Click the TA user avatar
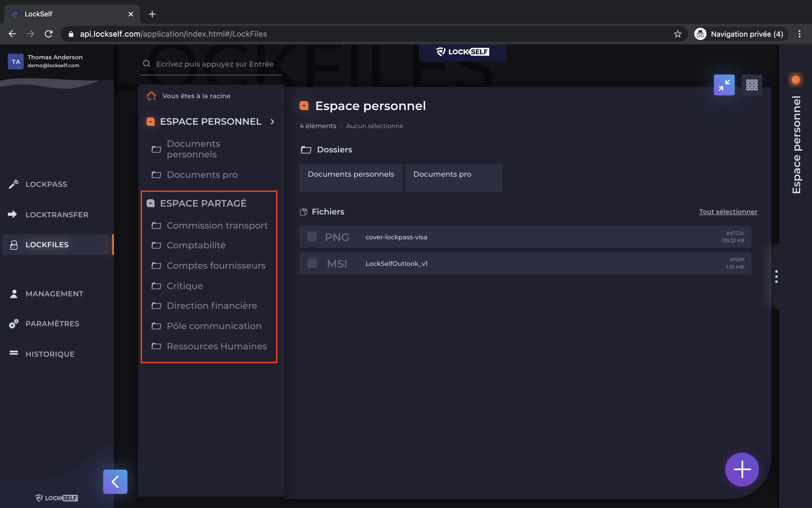Screen dimensions: 812x508 click(x=16, y=62)
